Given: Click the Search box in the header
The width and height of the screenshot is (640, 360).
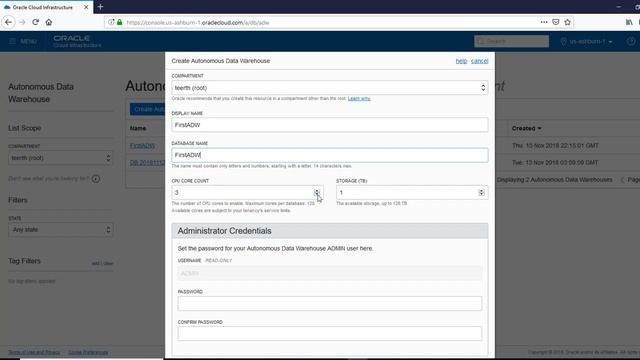Looking at the screenshot, I should click(511, 41).
